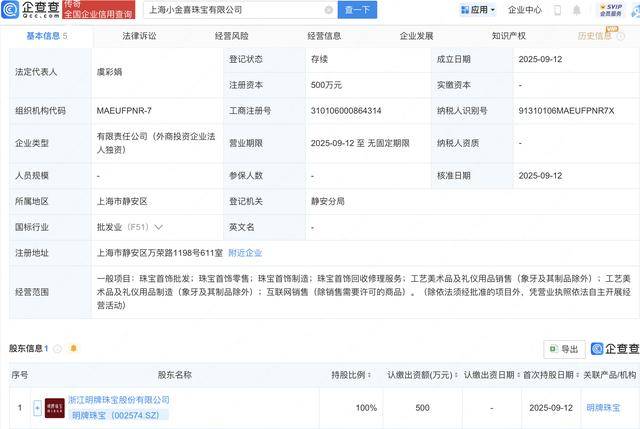Click the 明牌珠宝 (002574.SZ) stock tag
Screen dimensions: 640x429
coord(116,416)
